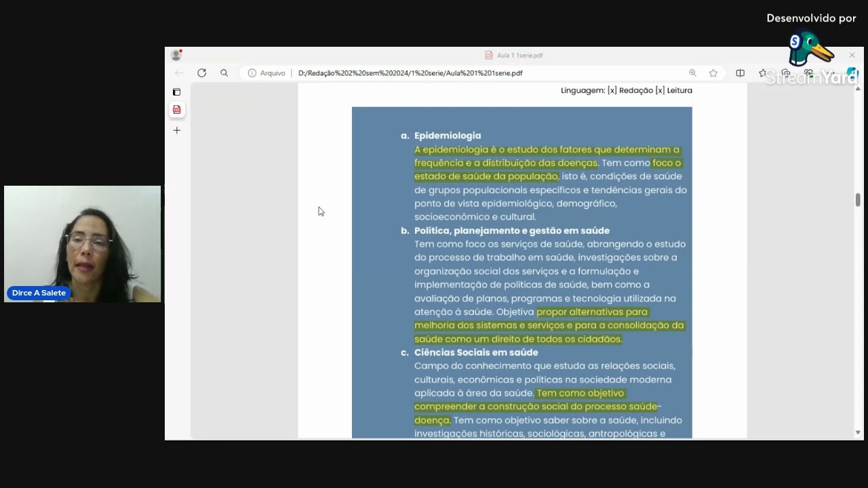Reload the PDF page
This screenshot has width=868, height=488.
[x=201, y=73]
